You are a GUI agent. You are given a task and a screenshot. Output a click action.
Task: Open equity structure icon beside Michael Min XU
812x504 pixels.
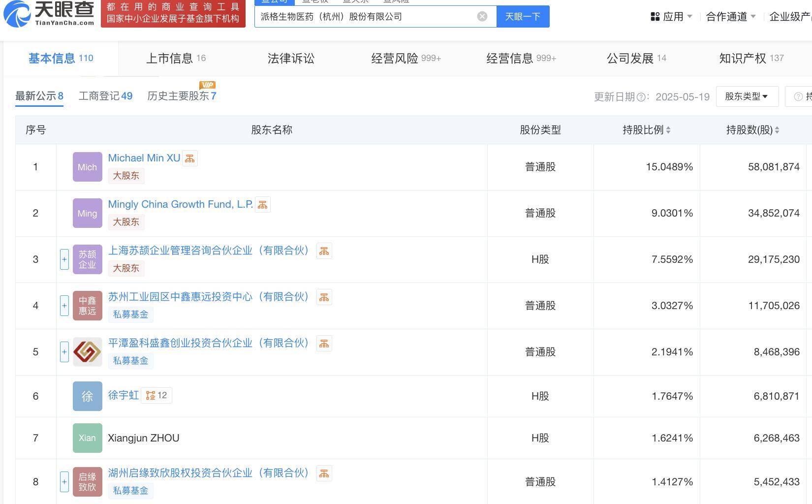[x=189, y=158]
